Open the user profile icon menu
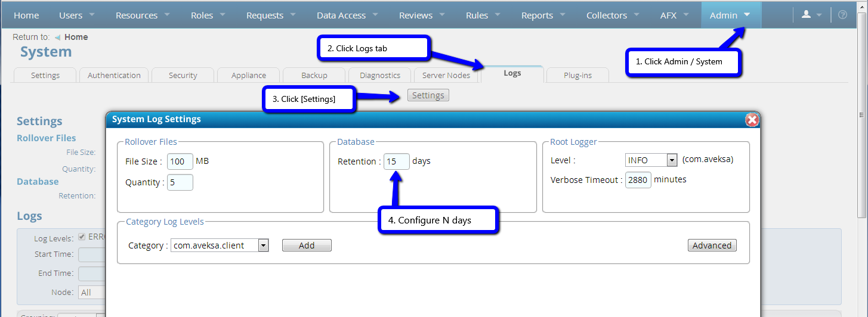The width and height of the screenshot is (868, 317). coord(811,15)
